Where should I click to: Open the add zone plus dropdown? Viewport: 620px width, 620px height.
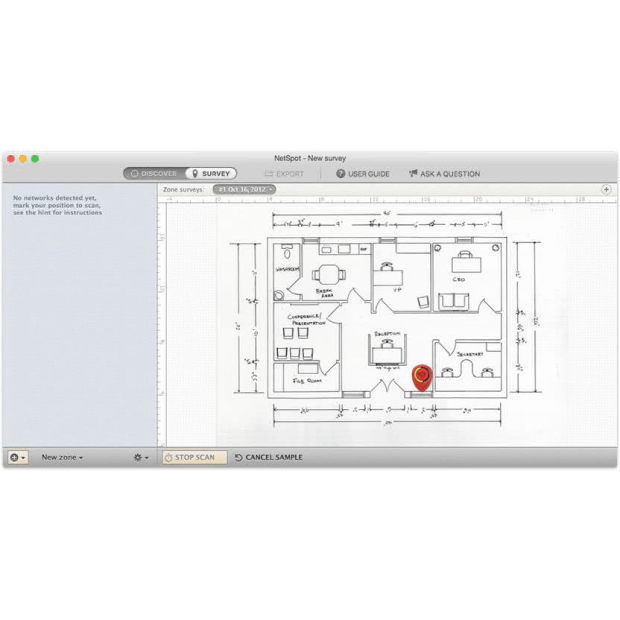18,457
